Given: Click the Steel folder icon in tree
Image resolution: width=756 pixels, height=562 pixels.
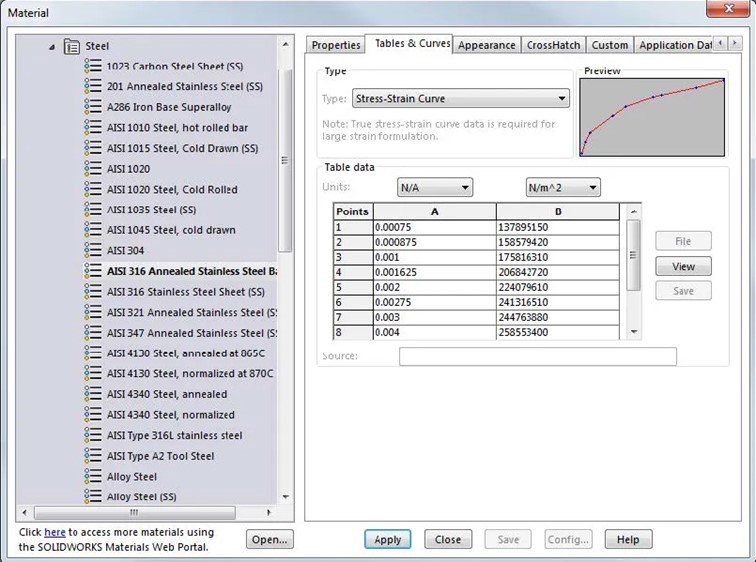Looking at the screenshot, I should pyautogui.click(x=71, y=46).
